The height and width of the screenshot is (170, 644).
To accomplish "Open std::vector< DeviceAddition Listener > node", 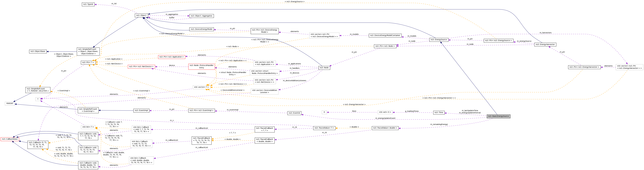I will (x=265, y=91).
